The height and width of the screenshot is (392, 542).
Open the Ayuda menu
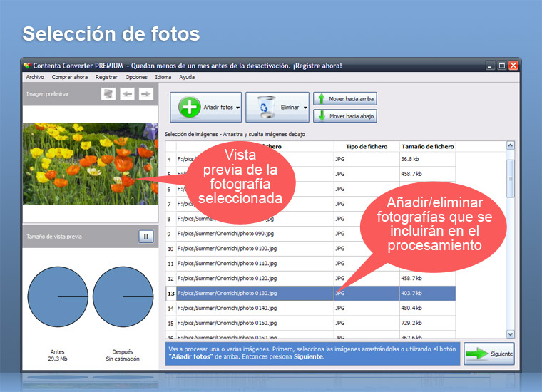187,77
